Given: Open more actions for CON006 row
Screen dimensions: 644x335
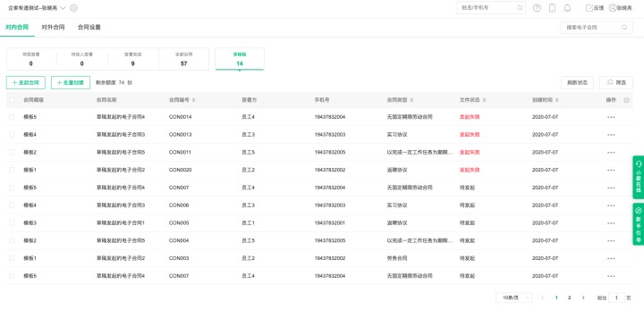Looking at the screenshot, I should click(x=611, y=205).
